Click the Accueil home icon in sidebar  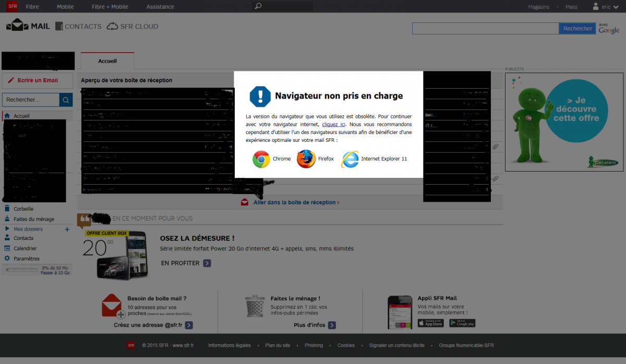7,116
